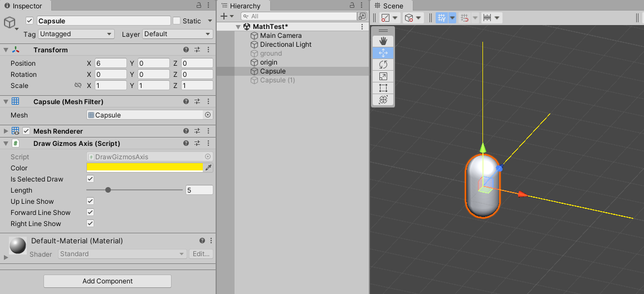Click the Color eyedropper icon

pos(208,168)
